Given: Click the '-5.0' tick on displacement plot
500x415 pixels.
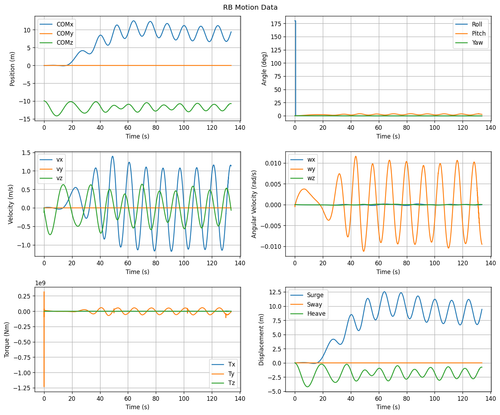Looking at the screenshot, I should click(x=274, y=391).
